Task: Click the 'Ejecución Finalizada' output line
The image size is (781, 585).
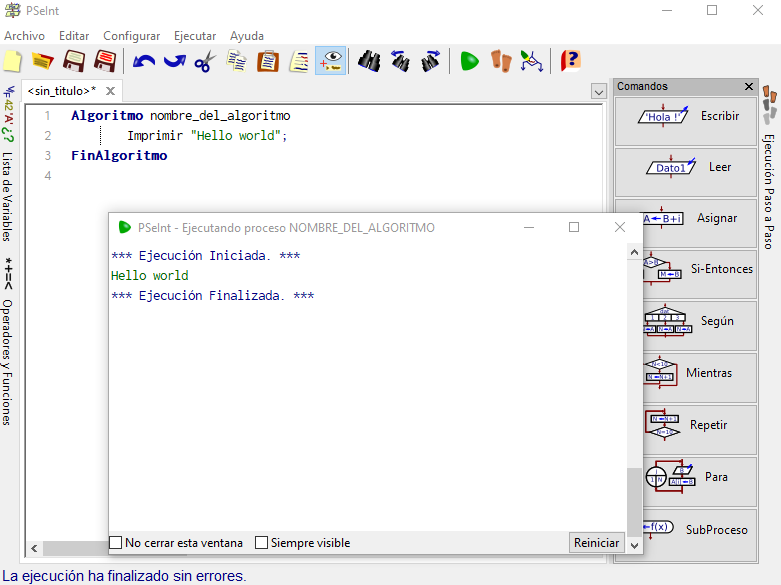Action: pyautogui.click(x=212, y=295)
